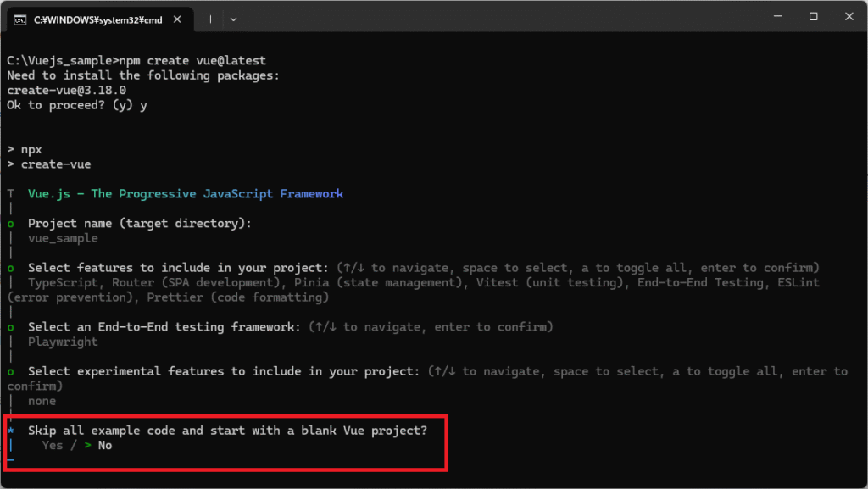Close the terminal window
This screenshot has height=489, width=868.
pos(849,17)
